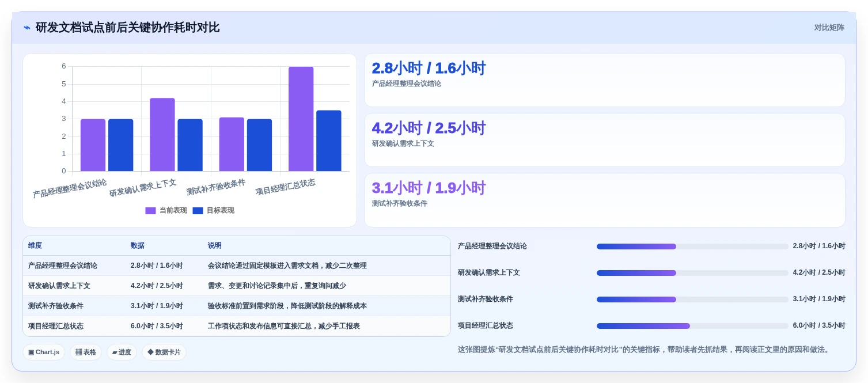Open the 4.2小时 / 2.5小时 data card
Image resolution: width=868 pixels, height=383 pixels.
604,140
